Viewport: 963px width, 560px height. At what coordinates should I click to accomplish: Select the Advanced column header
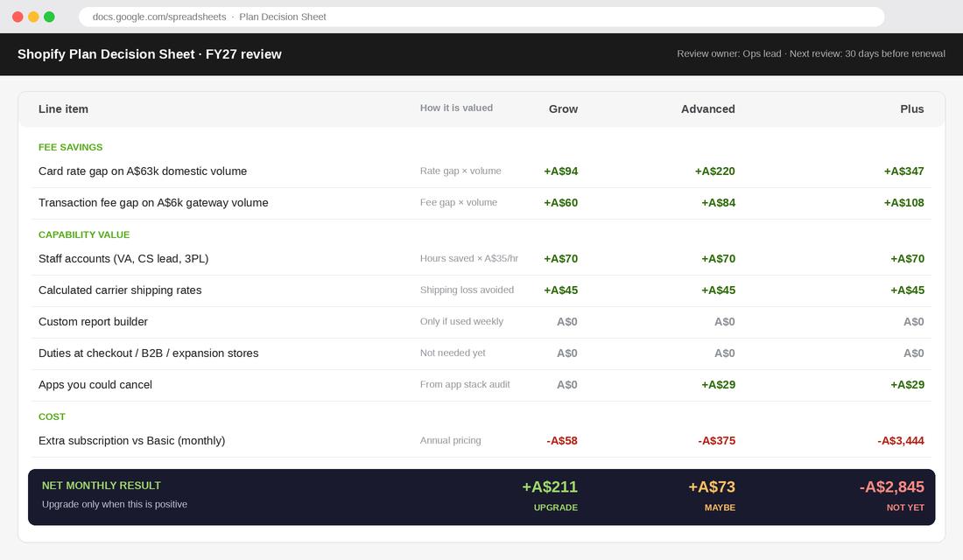(x=707, y=109)
